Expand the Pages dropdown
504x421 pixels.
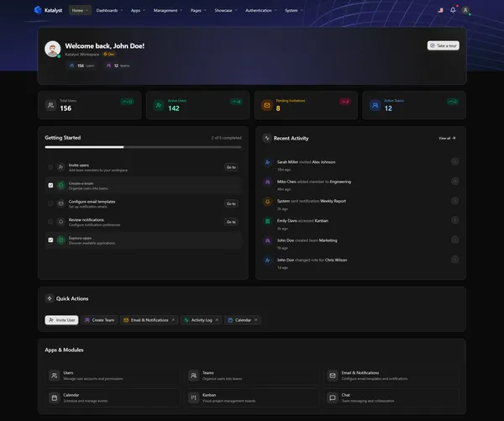198,10
